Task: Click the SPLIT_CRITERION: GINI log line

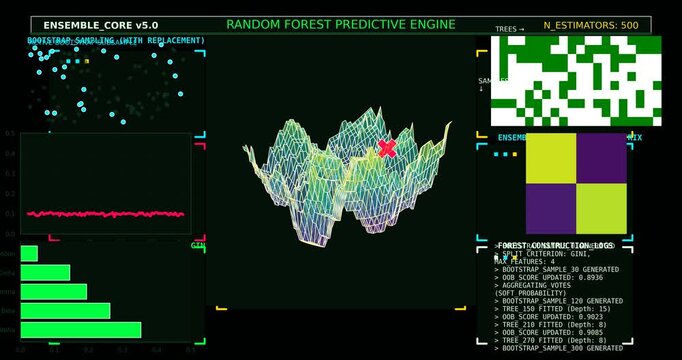Action: (x=543, y=254)
